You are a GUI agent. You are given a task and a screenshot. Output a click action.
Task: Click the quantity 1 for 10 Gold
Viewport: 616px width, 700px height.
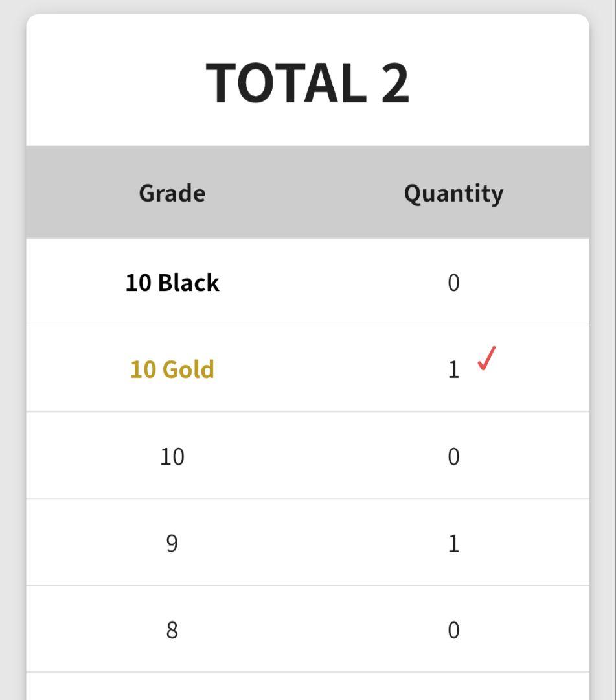(453, 369)
